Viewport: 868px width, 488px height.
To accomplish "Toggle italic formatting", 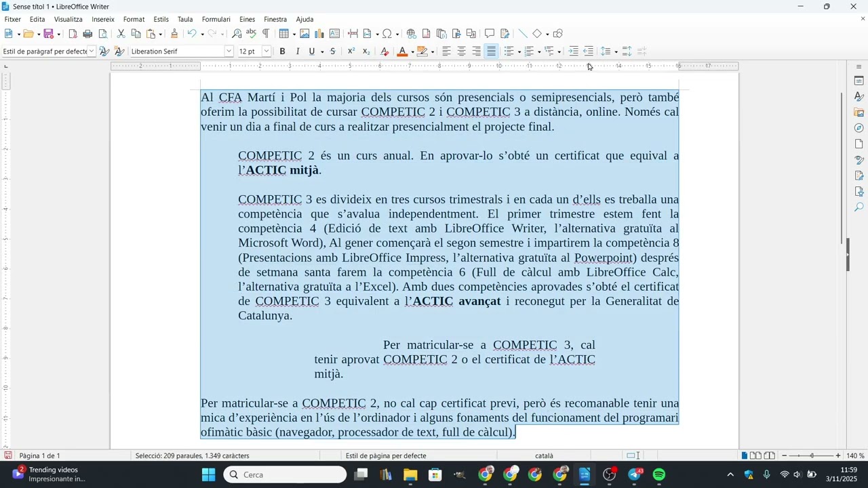I will tap(297, 52).
